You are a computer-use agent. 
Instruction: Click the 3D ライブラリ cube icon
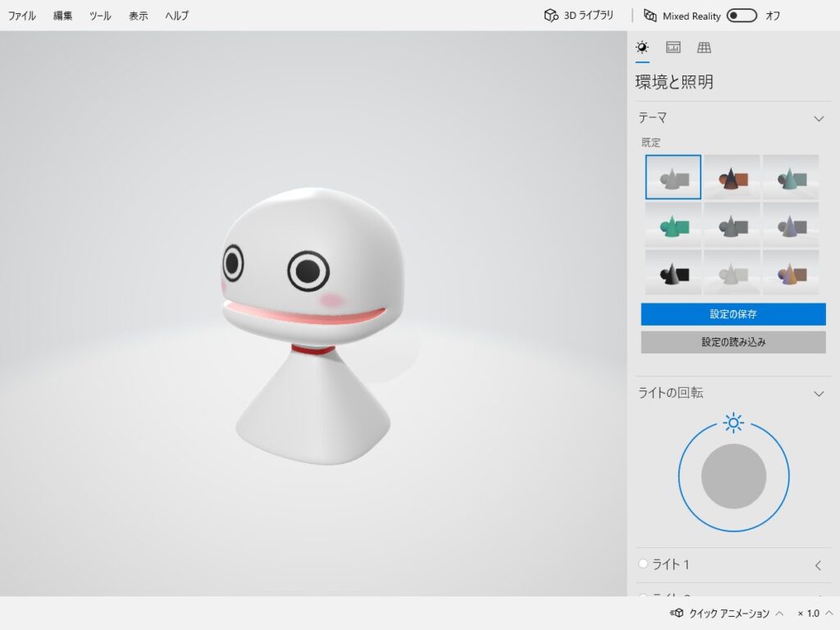[x=550, y=16]
